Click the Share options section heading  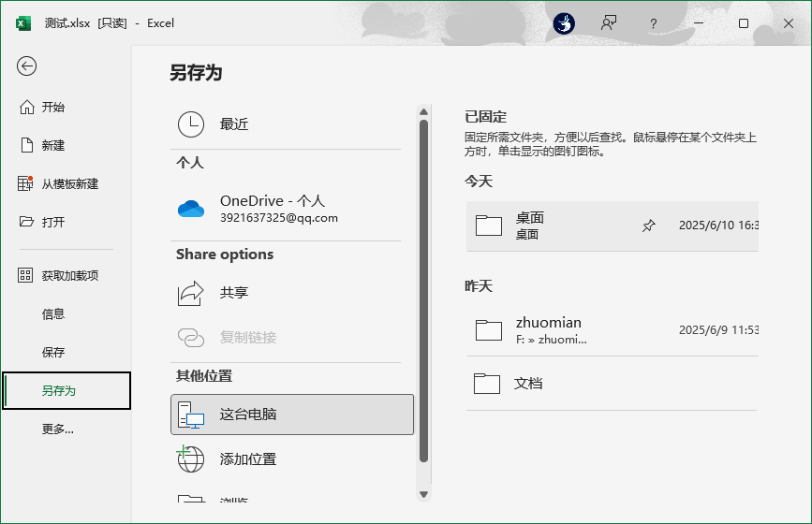(x=225, y=254)
